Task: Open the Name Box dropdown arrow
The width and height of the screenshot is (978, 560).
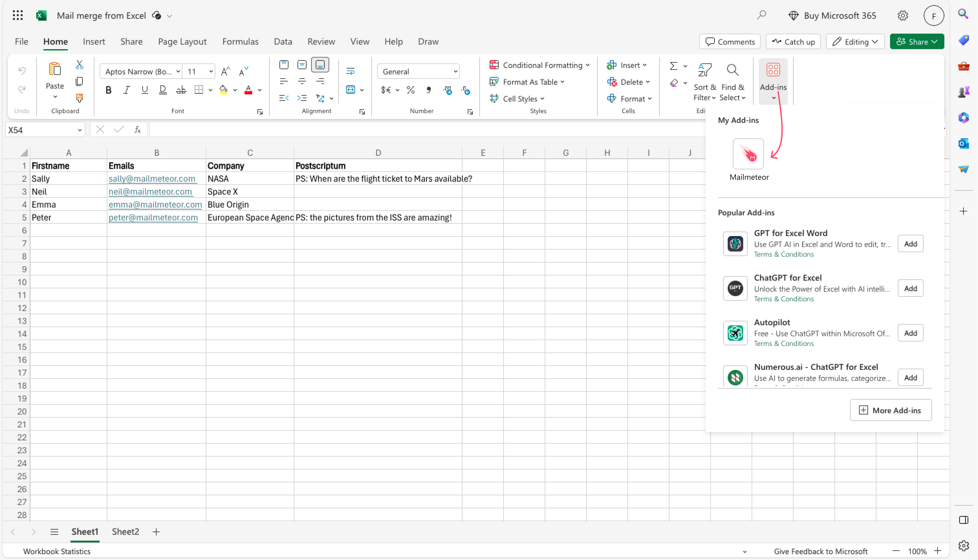Action: (x=80, y=130)
